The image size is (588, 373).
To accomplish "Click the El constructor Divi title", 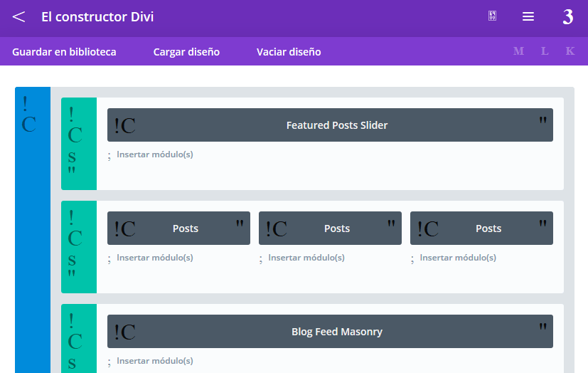I will 97,17.
